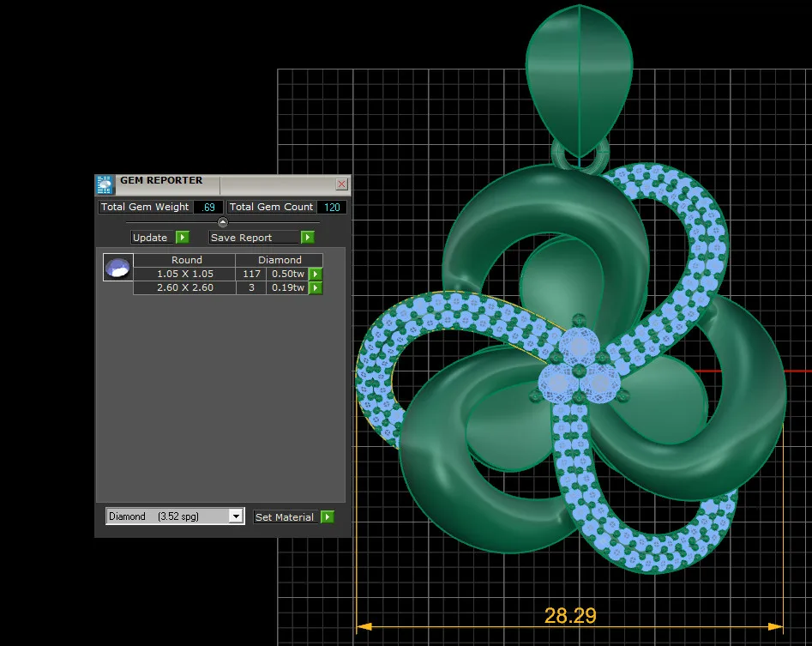Click the 117 gem count cell

click(x=252, y=274)
